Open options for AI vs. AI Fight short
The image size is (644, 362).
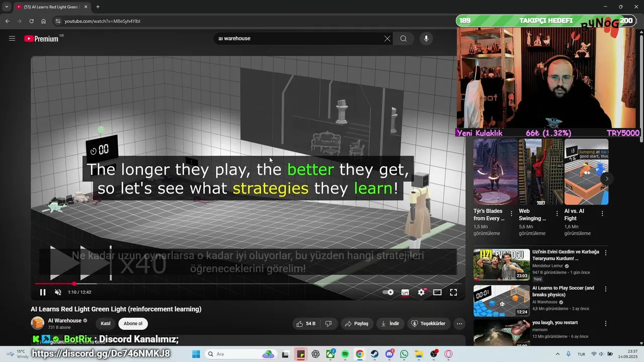pos(602,214)
